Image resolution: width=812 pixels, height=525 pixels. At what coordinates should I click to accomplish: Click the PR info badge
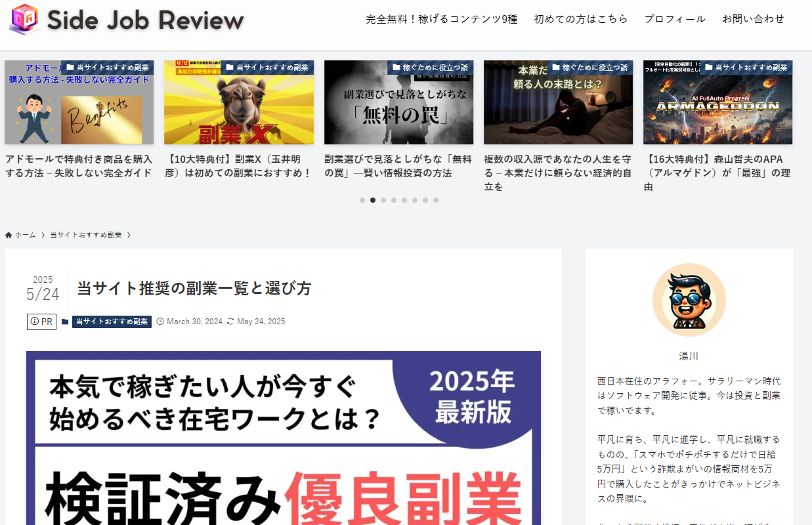41,322
